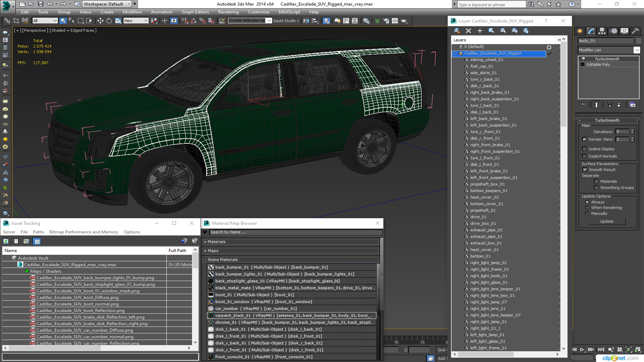Collapse the Scene Materials group
Viewport: 644px width, 362px height.
205,260
